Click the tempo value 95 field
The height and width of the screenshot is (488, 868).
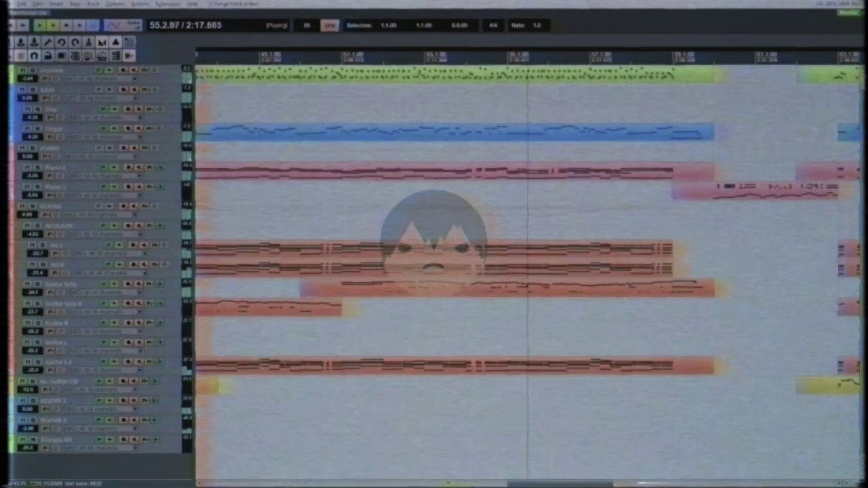(x=307, y=25)
